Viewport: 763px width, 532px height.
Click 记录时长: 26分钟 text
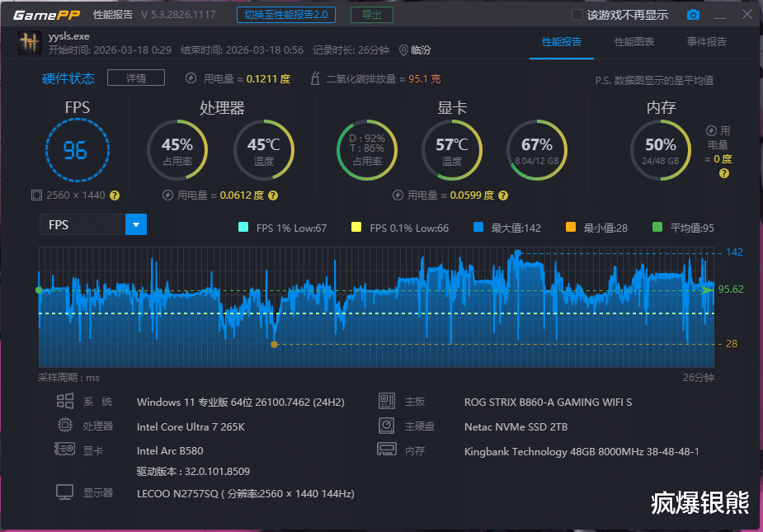(351, 50)
